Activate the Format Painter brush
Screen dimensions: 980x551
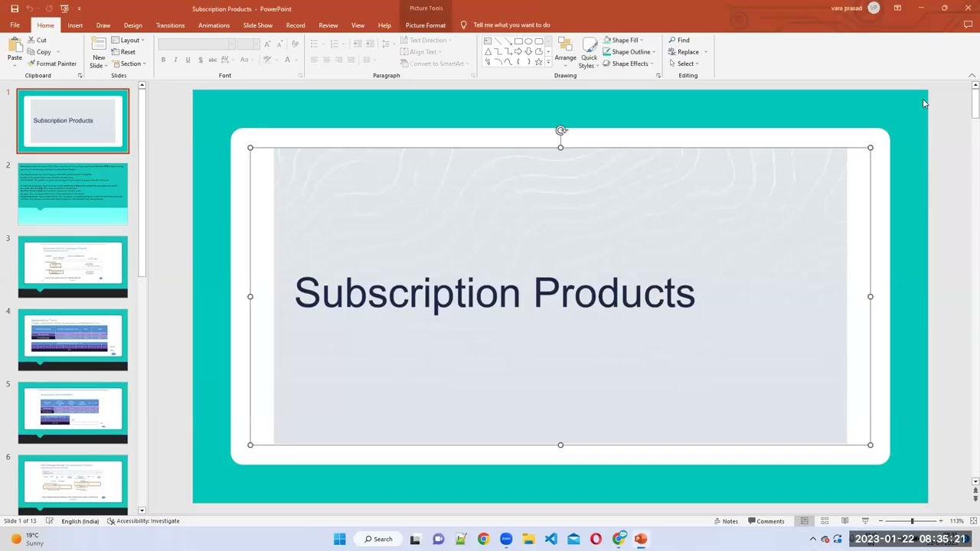[x=52, y=64]
